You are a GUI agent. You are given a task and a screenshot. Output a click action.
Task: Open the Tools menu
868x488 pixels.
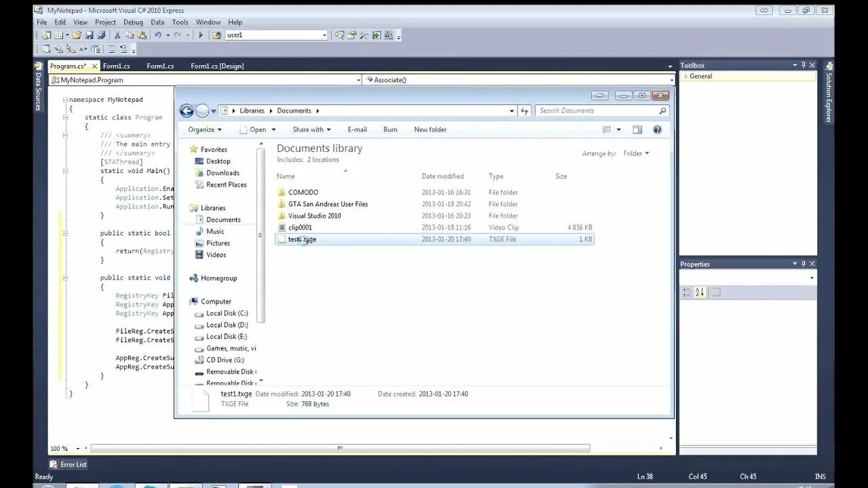tap(180, 22)
